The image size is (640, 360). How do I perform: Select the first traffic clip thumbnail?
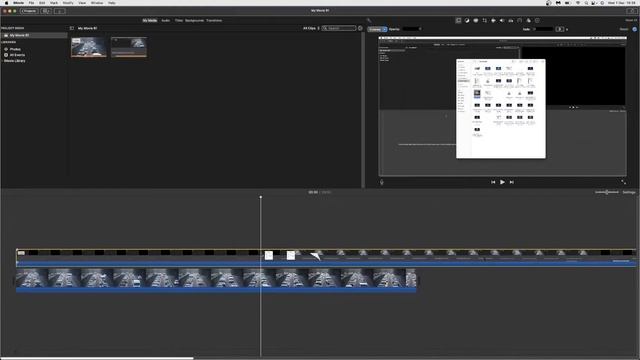point(89,47)
